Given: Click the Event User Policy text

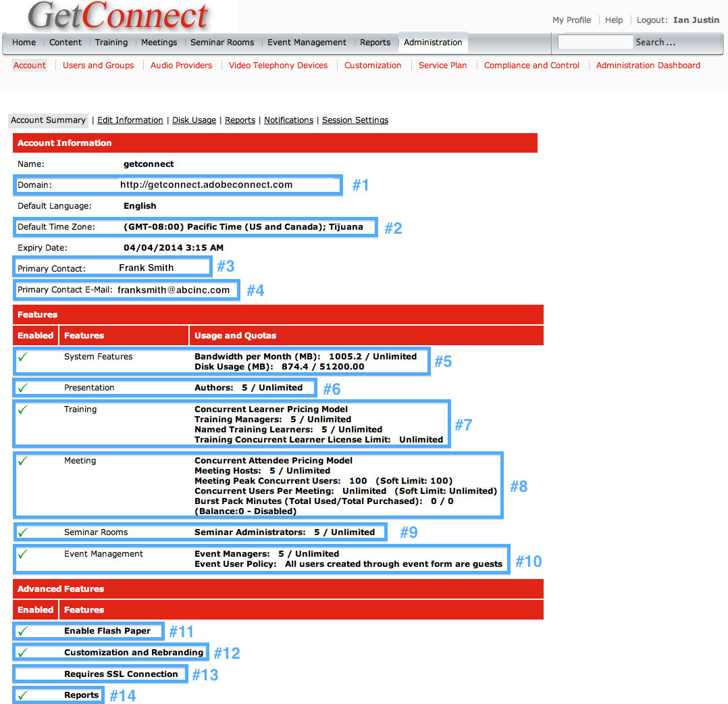Looking at the screenshot, I should [348, 564].
